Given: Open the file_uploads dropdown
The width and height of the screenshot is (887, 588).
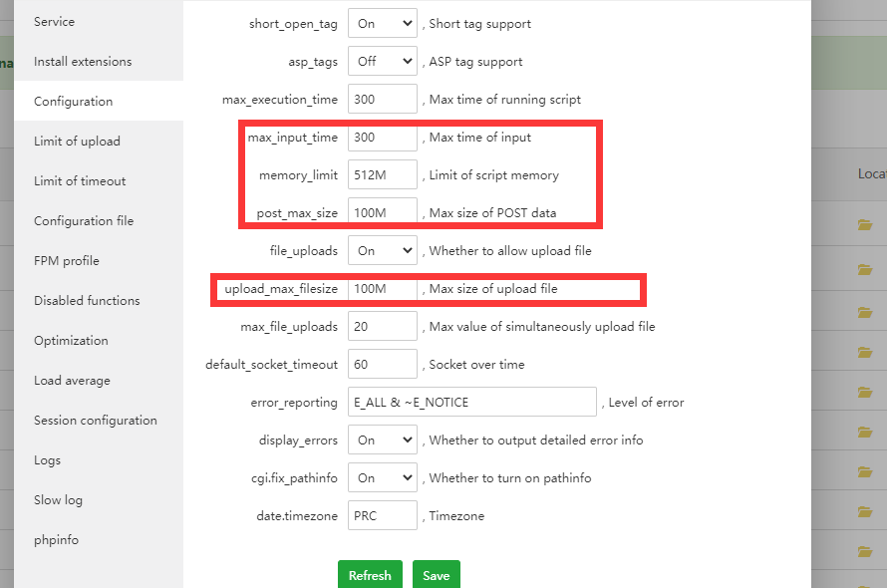Looking at the screenshot, I should pyautogui.click(x=382, y=251).
